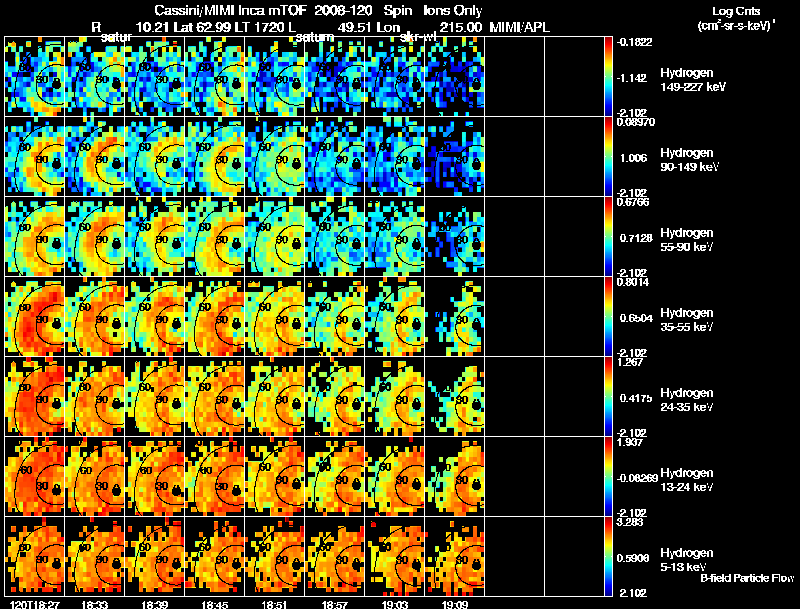Click the 'Cassini/MIMI Inca mTOF' title text
Image resolution: width=800 pixels, height=609 pixels.
tap(230, 10)
